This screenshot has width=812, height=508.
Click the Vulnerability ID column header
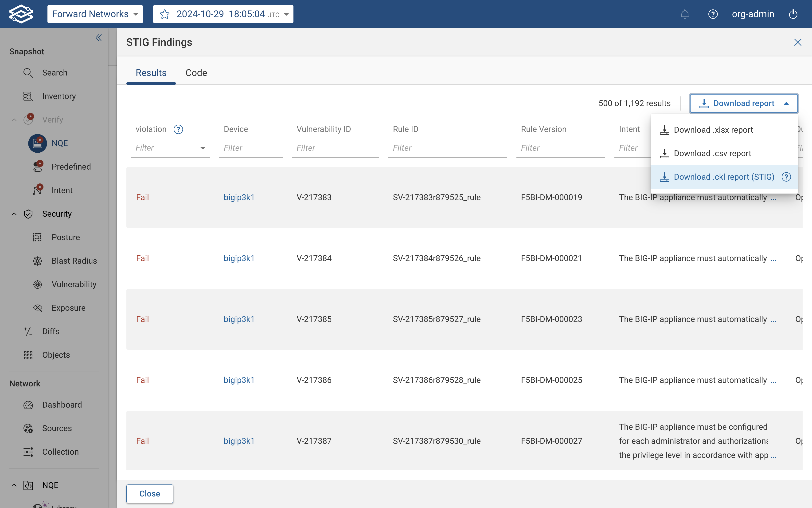324,129
